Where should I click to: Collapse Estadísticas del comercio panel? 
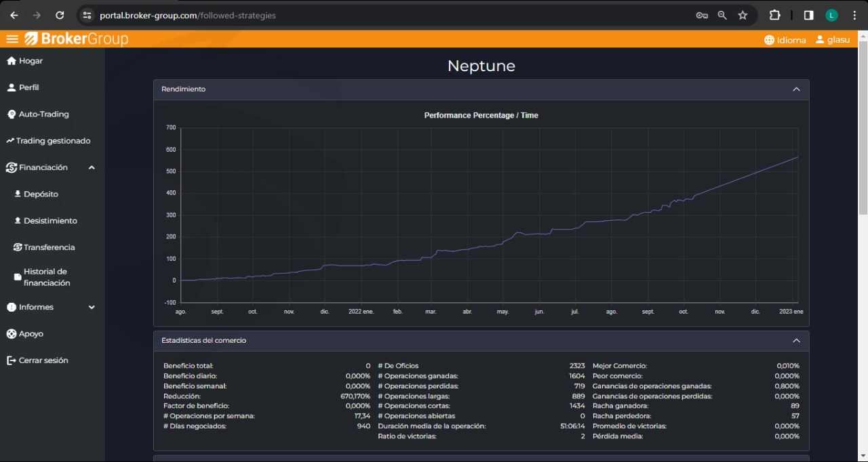[796, 341]
